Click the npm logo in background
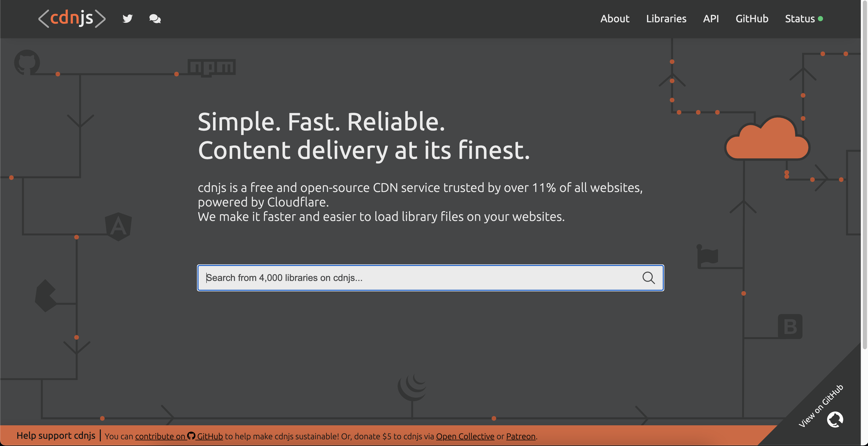 click(212, 68)
